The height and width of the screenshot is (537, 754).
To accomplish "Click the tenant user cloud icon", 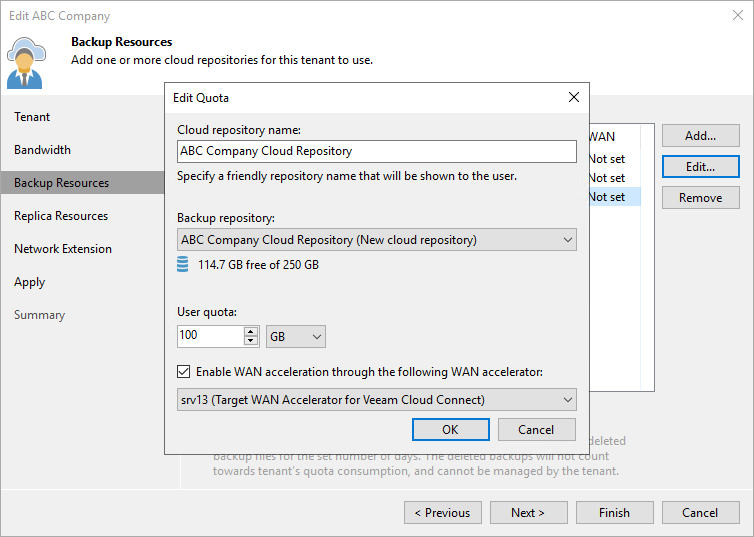I will (26, 63).
